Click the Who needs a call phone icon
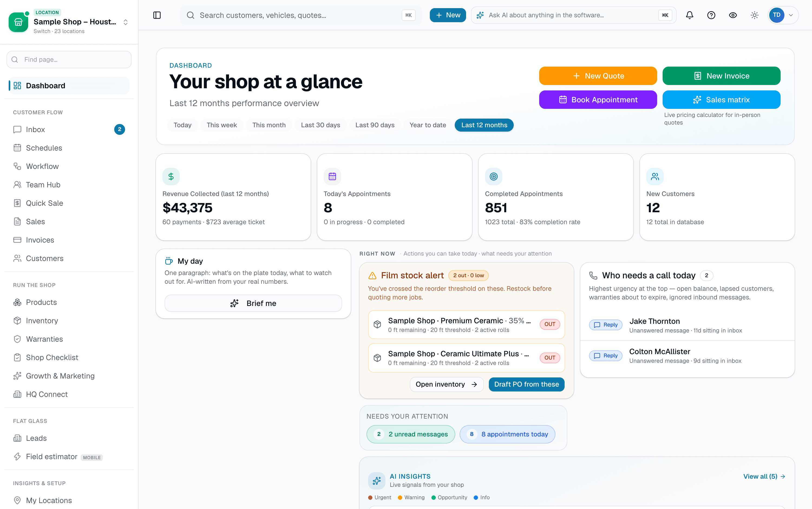 pos(593,276)
